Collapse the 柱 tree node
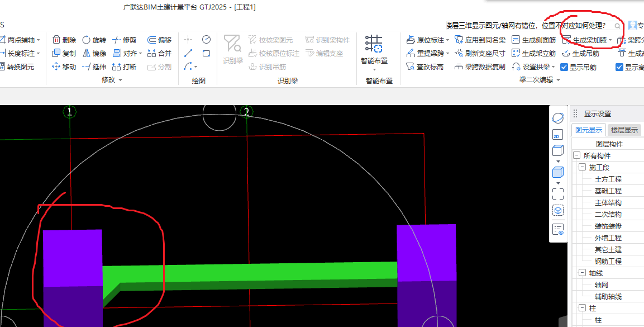 coord(582,308)
